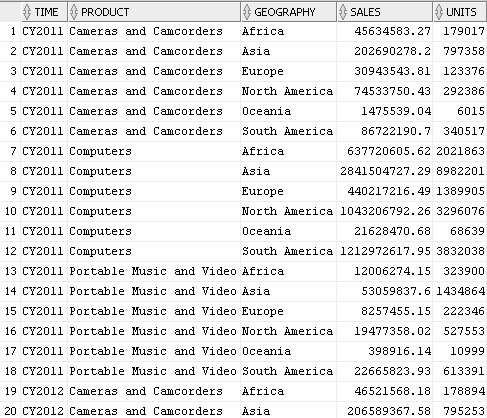487x418 pixels.
Task: Click the sort icon on TIME column
Action: pyautogui.click(x=27, y=12)
